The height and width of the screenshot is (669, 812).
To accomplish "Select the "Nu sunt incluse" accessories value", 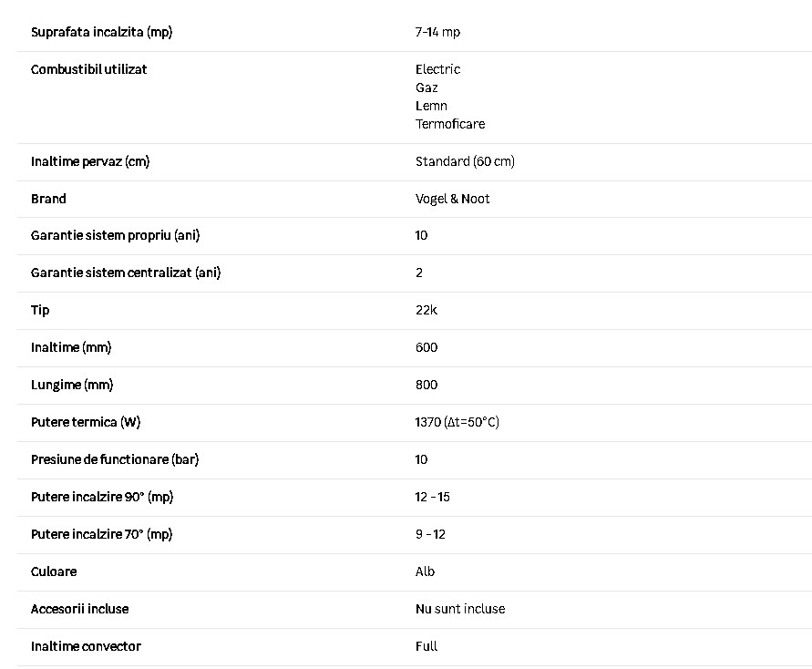I will tap(459, 609).
